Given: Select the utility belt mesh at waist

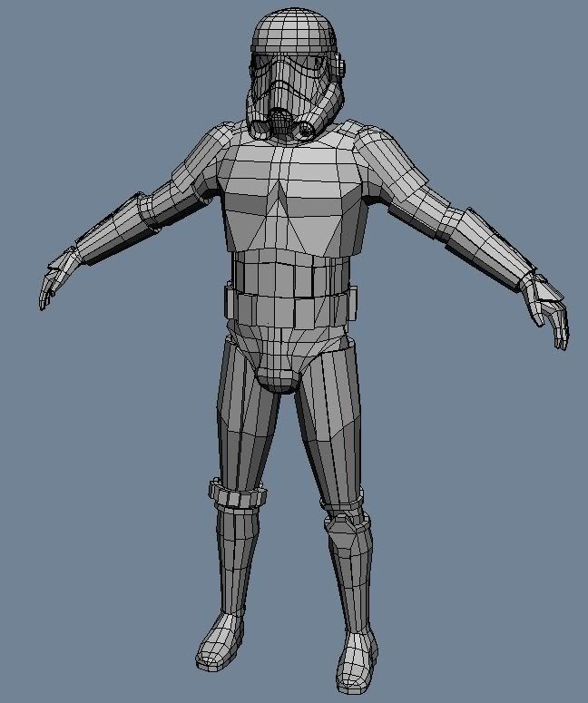Looking at the screenshot, I should [291, 306].
